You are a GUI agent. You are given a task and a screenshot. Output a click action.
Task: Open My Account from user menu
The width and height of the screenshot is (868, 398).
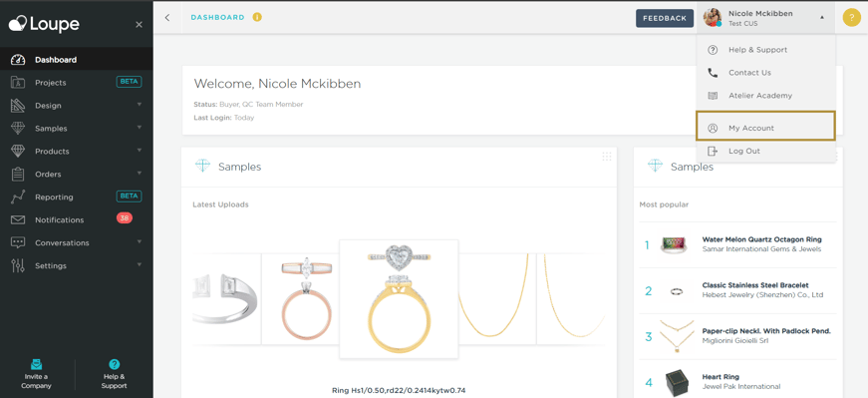[765, 128]
